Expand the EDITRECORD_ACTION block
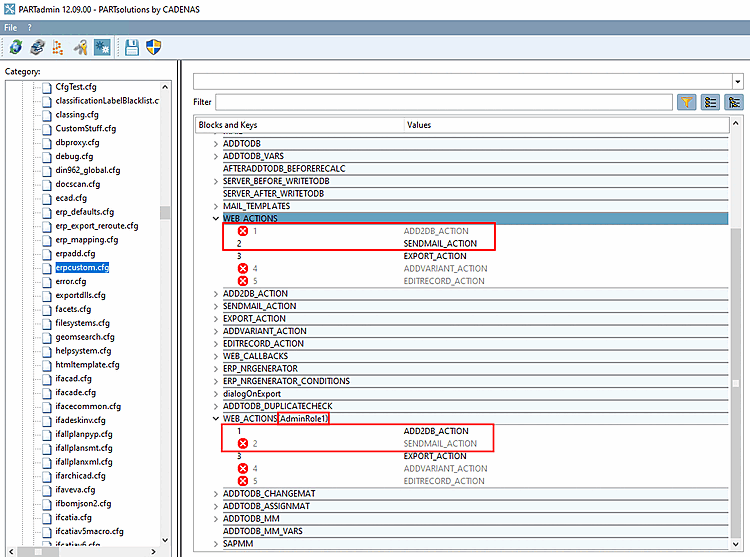Viewport: 750px width, 557px height. pos(216,343)
